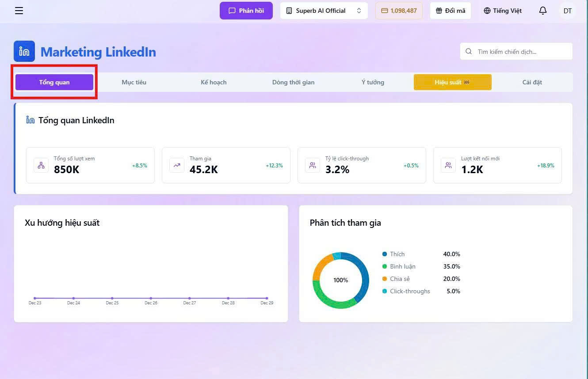Click the 45.2K engagement value

(204, 170)
